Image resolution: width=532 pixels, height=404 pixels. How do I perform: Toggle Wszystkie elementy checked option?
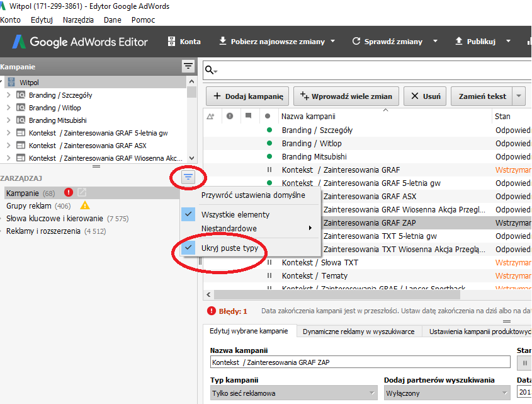[x=251, y=214]
